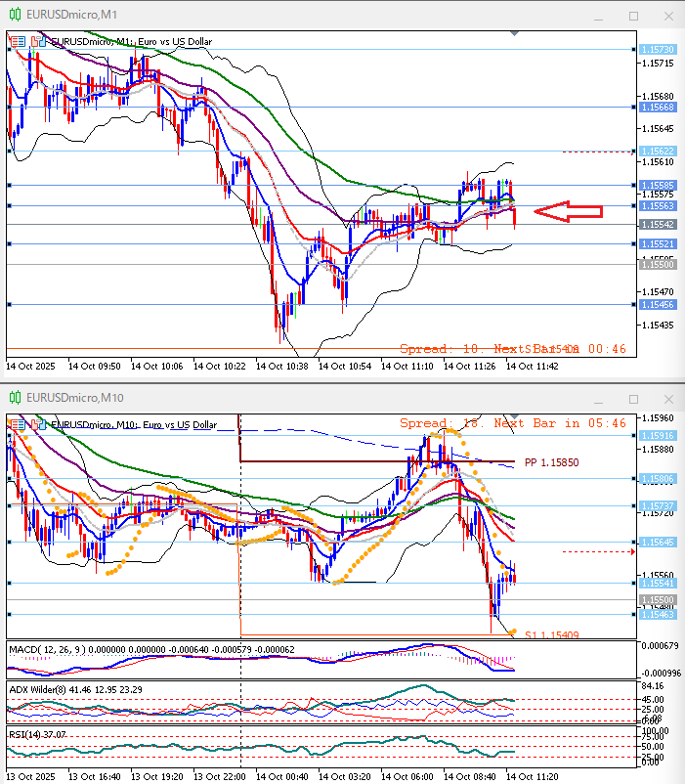Click the 14 Oct 10:38 time marker on the M1 axis
This screenshot has height=784, width=685.
281,366
